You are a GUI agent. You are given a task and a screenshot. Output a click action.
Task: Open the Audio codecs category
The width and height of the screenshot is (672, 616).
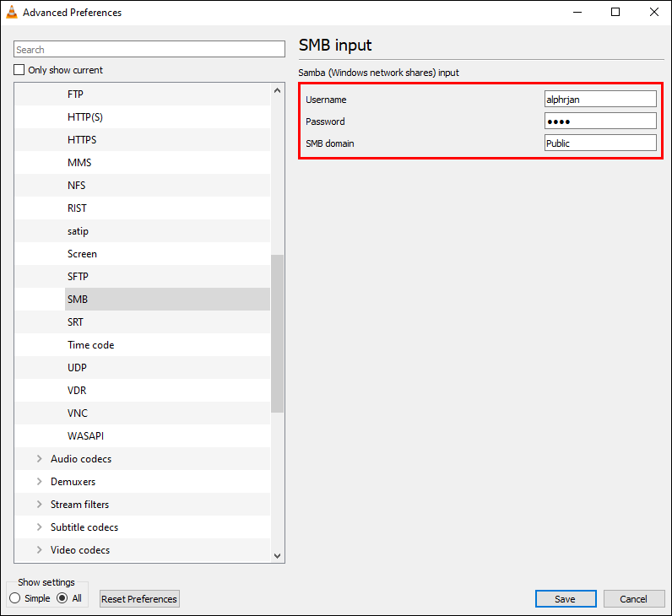coord(81,459)
